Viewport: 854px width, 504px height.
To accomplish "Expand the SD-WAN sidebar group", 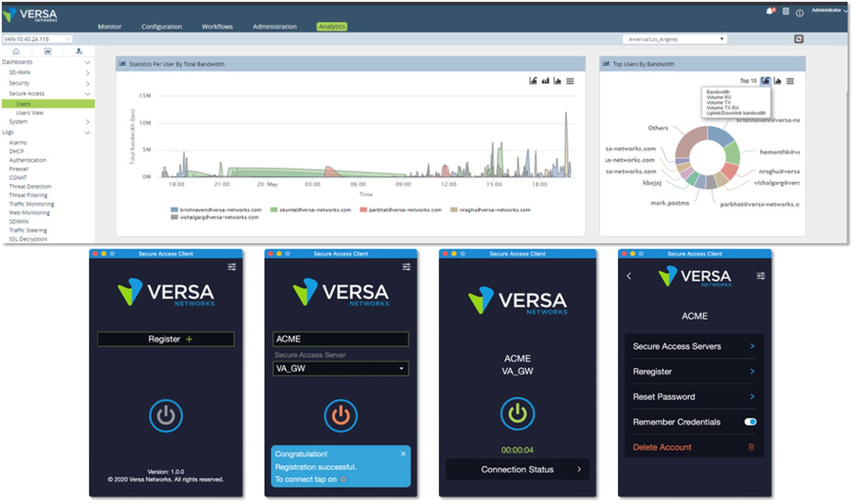I will [x=87, y=73].
